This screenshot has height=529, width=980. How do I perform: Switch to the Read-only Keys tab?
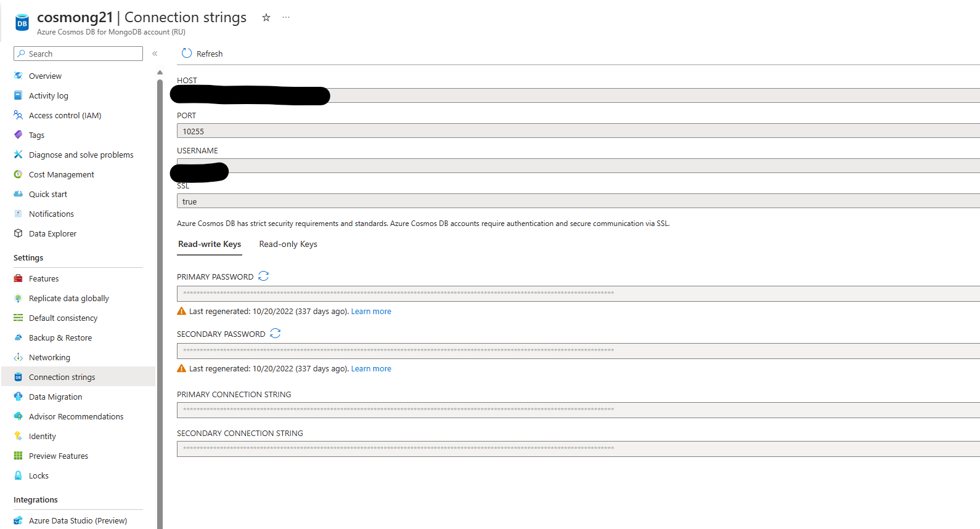288,244
